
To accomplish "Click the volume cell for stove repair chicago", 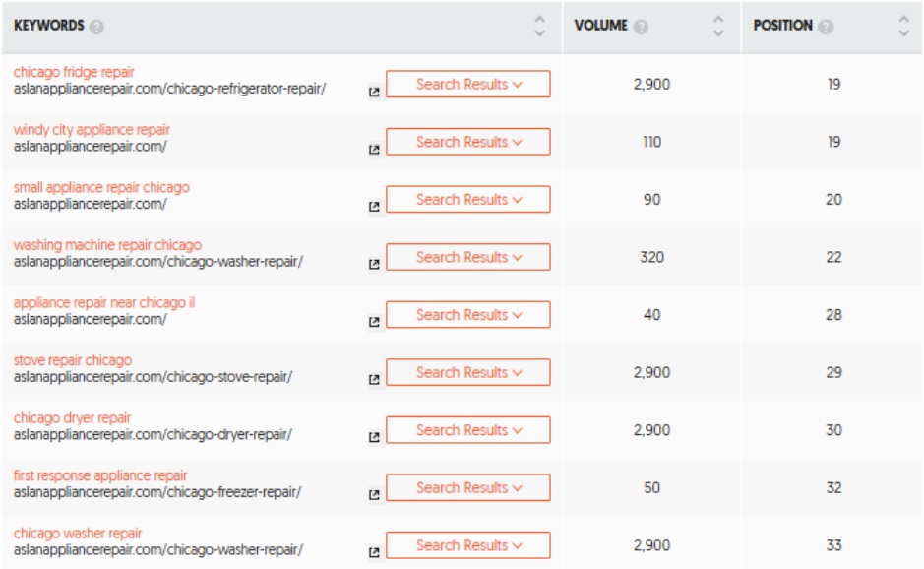I will pos(651,373).
